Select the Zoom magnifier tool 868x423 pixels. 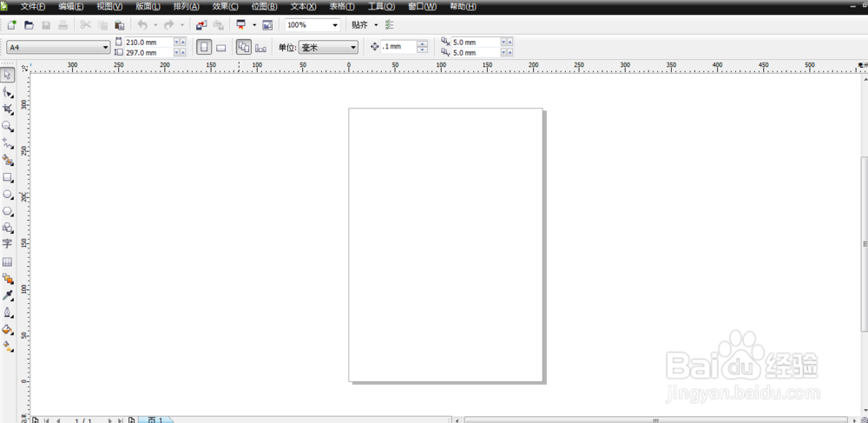(8, 127)
